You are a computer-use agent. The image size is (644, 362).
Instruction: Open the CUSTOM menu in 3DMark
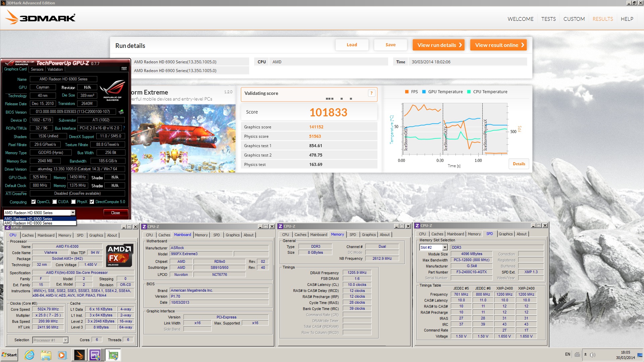pos(574,19)
